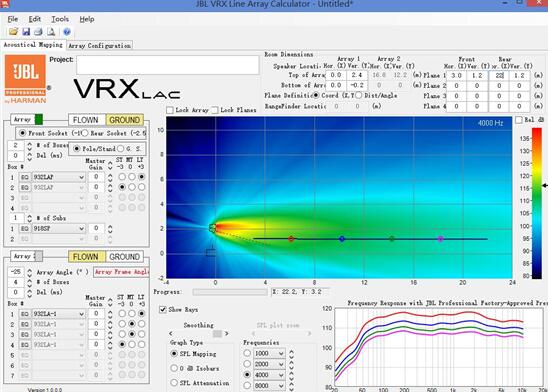Click the EQ button for the 918SP sub

[24, 228]
